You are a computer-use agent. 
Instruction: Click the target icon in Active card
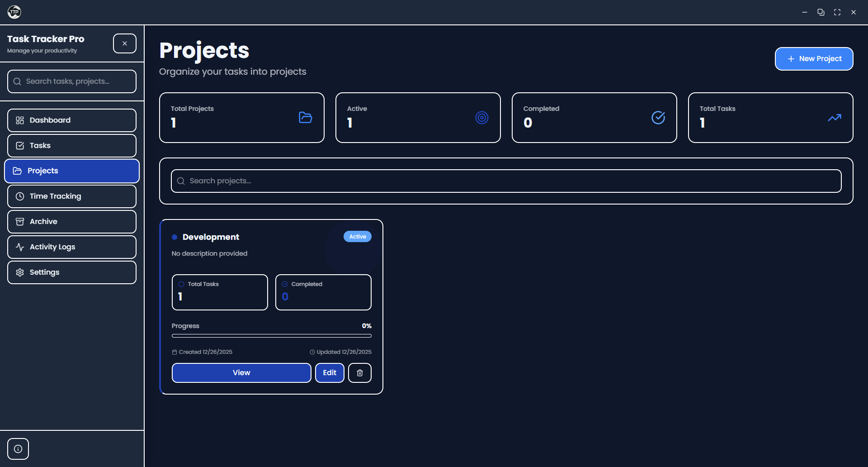482,118
